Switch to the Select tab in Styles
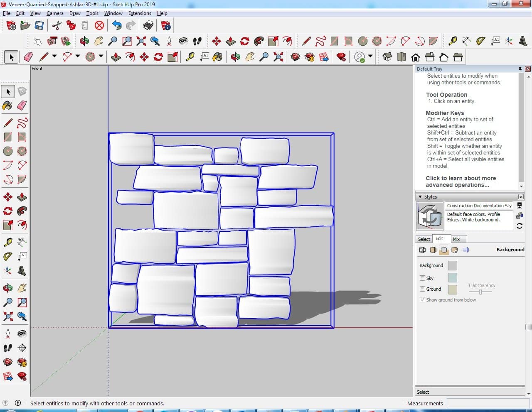The height and width of the screenshot is (412, 532). coord(424,239)
